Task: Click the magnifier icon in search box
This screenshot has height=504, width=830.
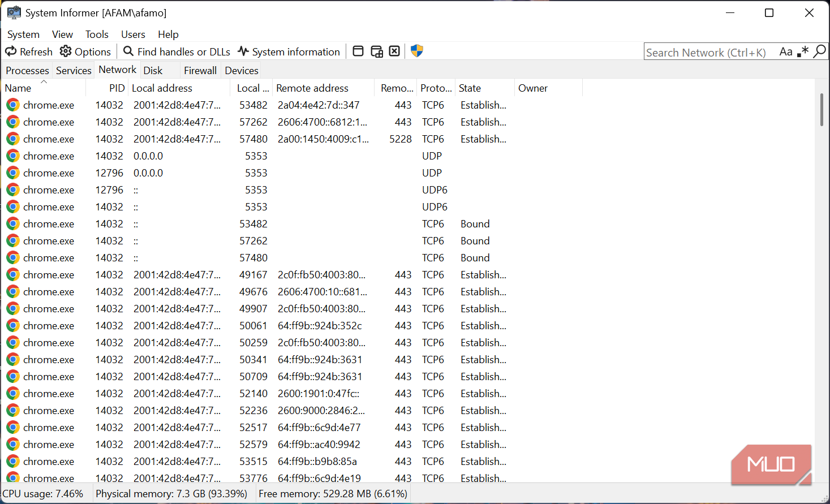Action: (x=819, y=51)
